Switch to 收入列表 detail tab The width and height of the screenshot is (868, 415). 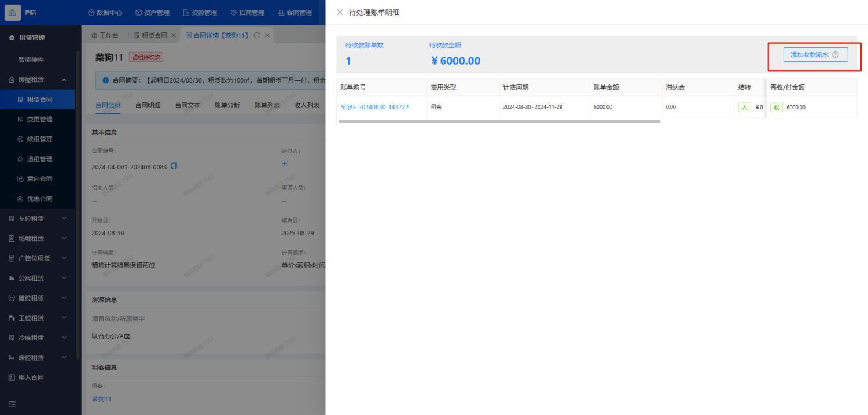[x=307, y=105]
